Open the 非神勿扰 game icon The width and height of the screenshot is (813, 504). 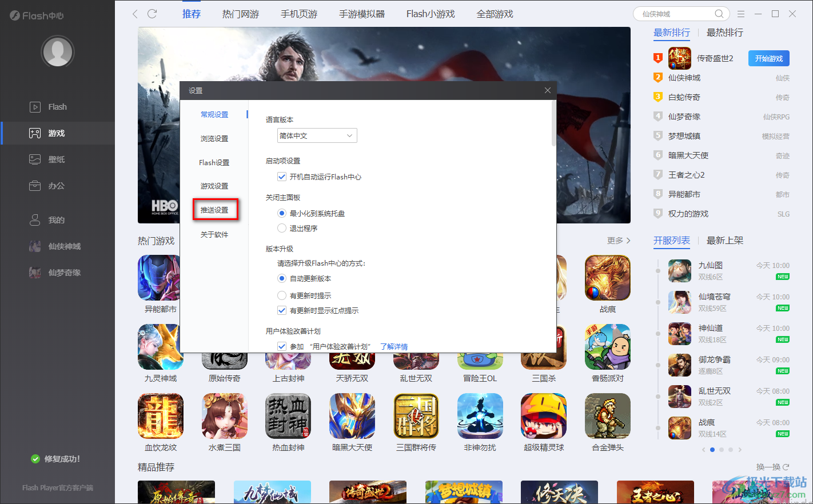[x=480, y=416]
